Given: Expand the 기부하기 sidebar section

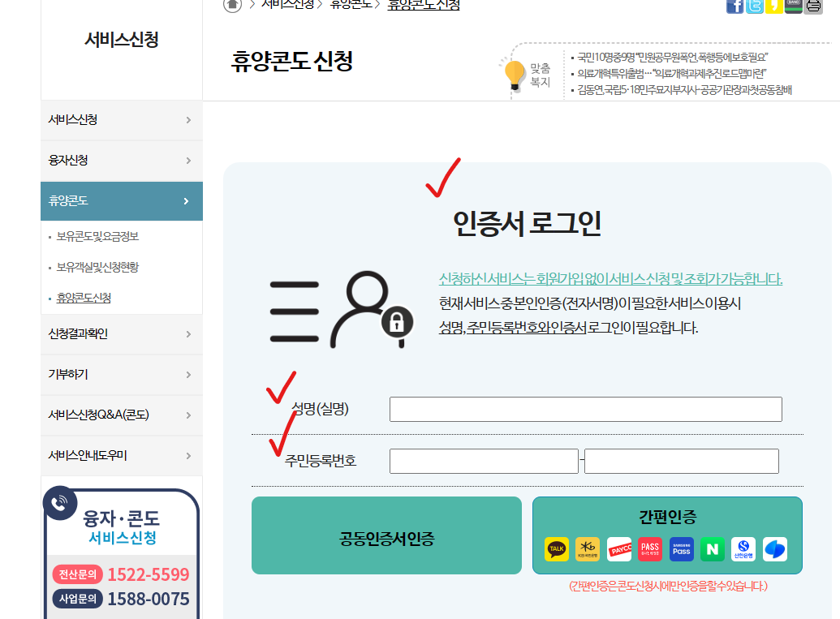Looking at the screenshot, I should tap(121, 374).
